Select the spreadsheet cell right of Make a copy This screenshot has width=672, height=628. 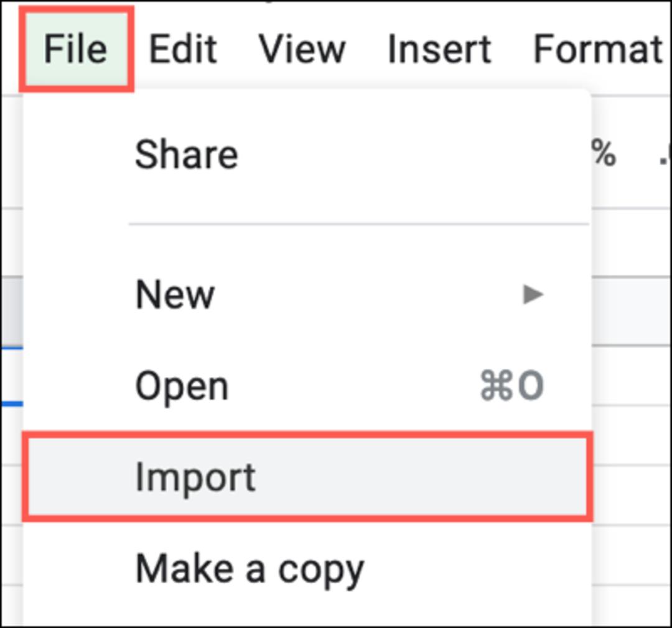click(x=632, y=555)
